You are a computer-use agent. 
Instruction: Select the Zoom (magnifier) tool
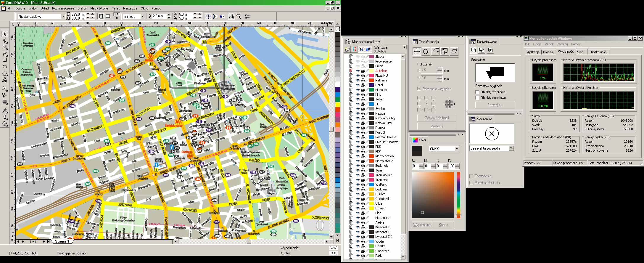tap(5, 47)
